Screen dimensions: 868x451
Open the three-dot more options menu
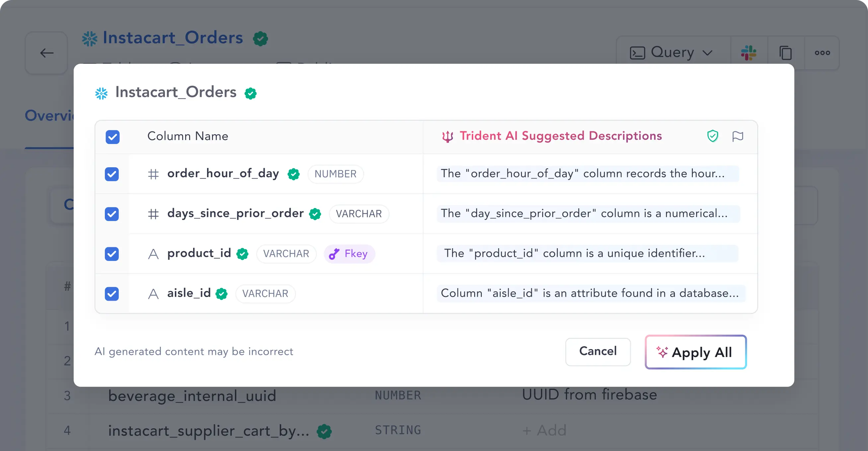(822, 53)
